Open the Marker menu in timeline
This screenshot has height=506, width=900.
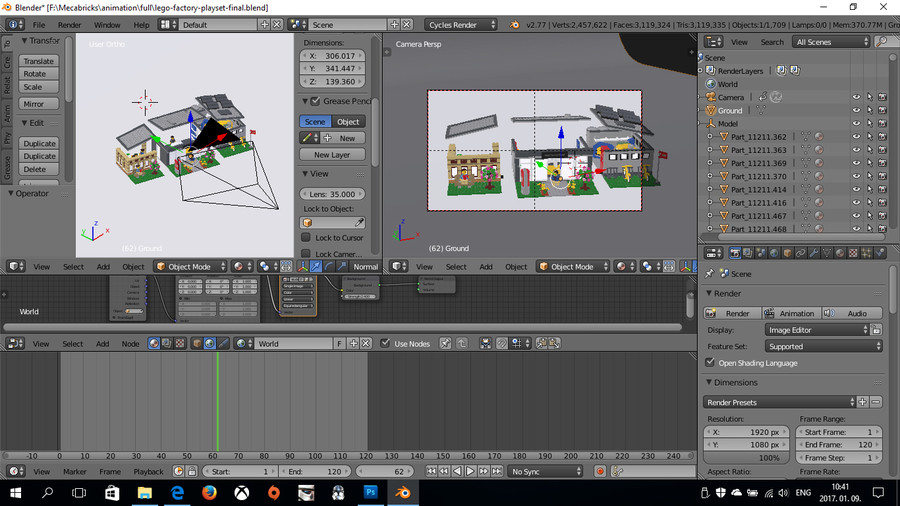point(75,472)
